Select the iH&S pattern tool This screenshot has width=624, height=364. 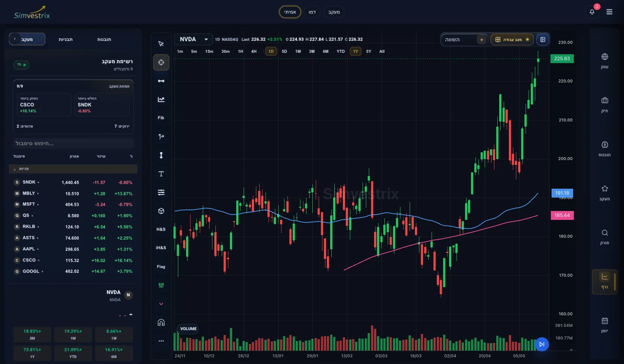click(161, 248)
